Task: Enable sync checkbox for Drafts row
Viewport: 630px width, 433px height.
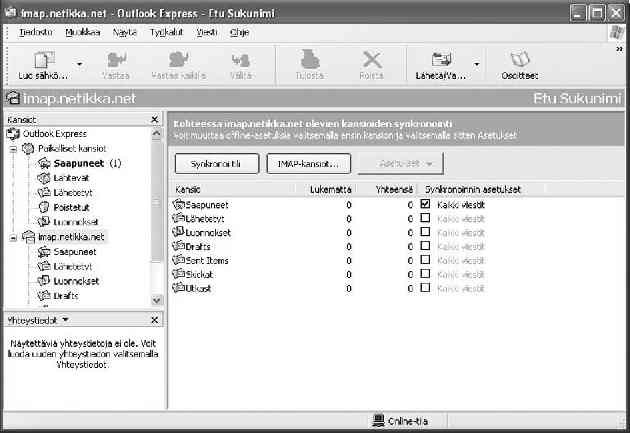Action: tap(425, 246)
